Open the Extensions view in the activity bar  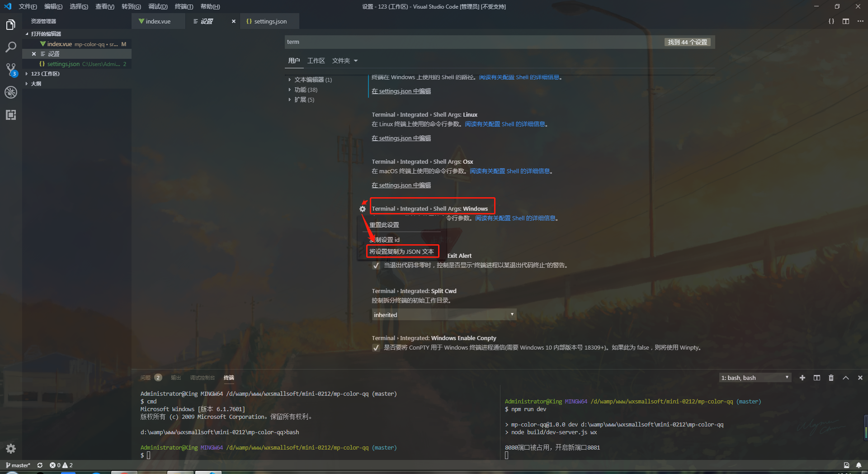[11, 115]
